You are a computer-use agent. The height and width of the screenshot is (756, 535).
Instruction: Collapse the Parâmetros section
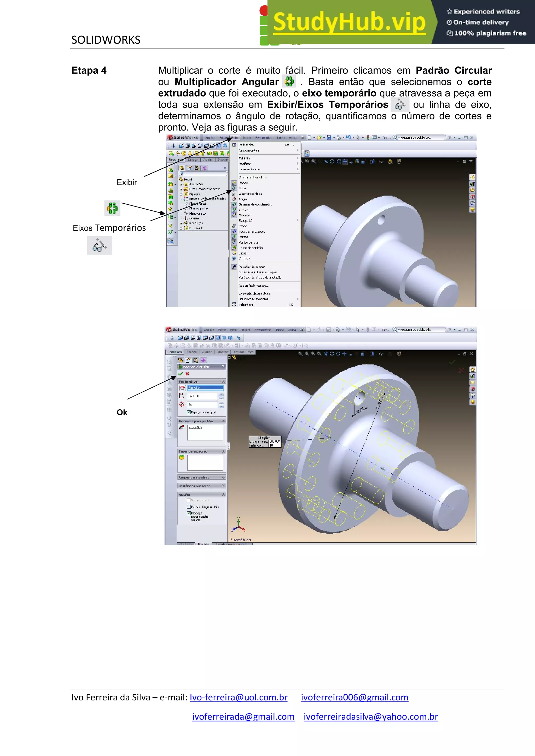point(223,381)
